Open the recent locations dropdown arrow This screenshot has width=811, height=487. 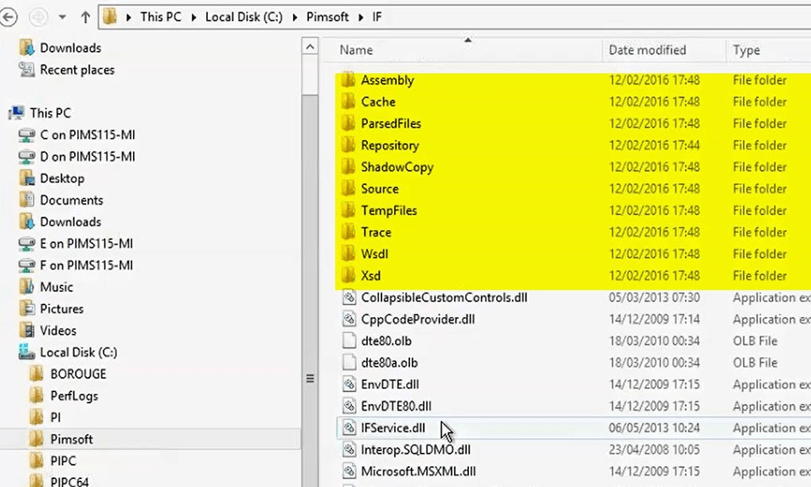(62, 17)
